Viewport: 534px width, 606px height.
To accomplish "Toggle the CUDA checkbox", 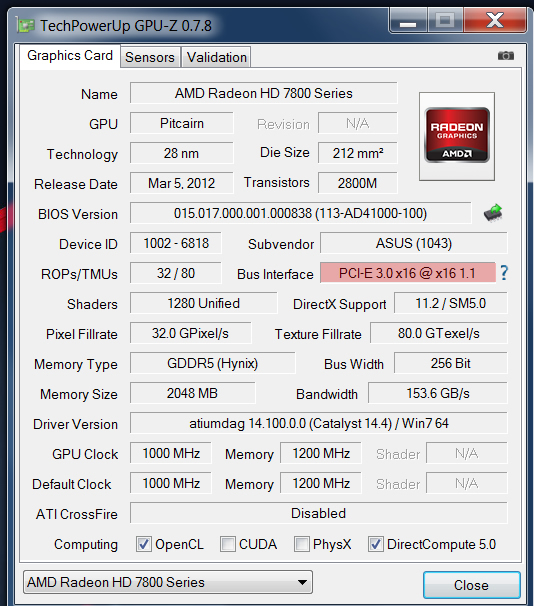I will tap(228, 544).
